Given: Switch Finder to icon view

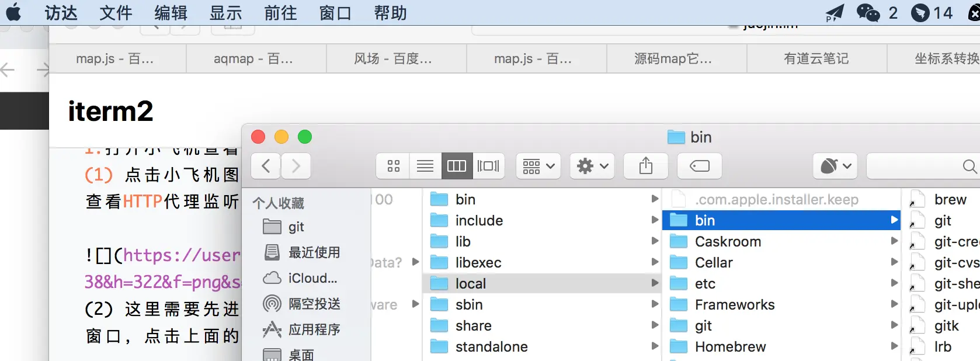Looking at the screenshot, I should [x=393, y=166].
